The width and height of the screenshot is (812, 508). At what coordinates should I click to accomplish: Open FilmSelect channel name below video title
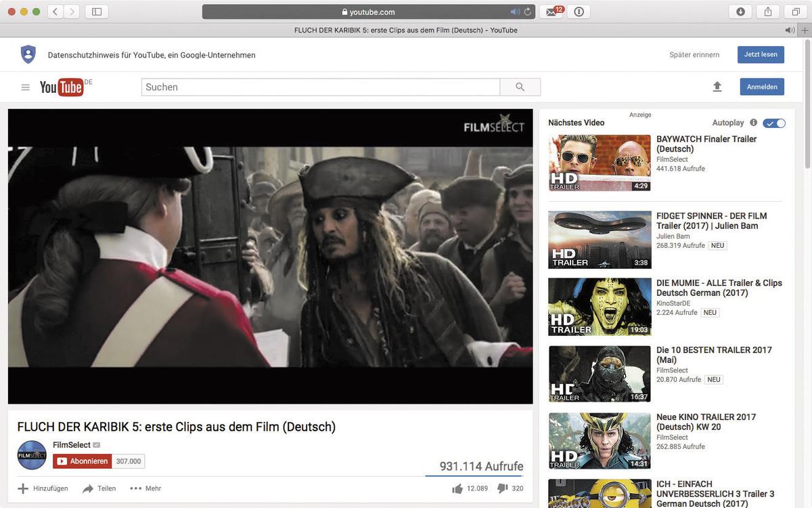click(x=72, y=445)
